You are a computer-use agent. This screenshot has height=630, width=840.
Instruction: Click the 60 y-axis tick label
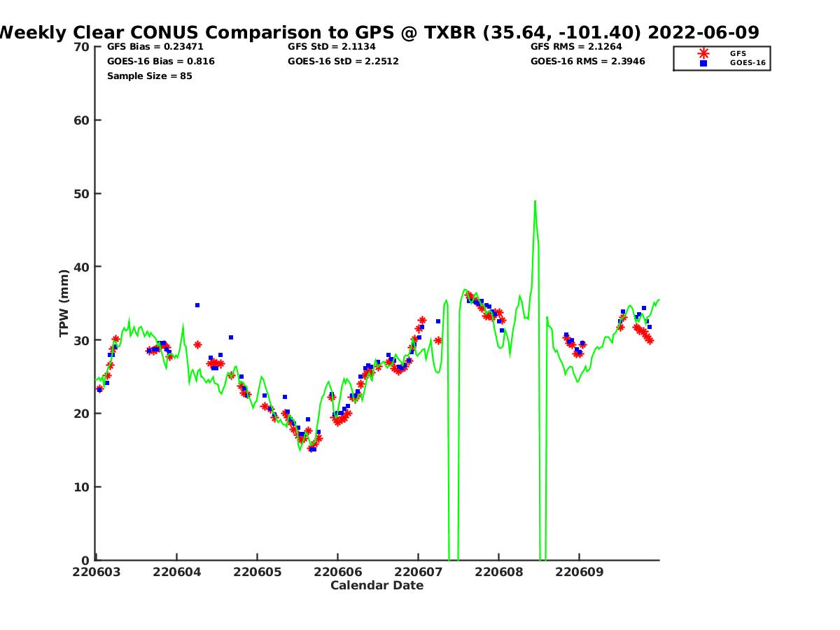(x=82, y=120)
